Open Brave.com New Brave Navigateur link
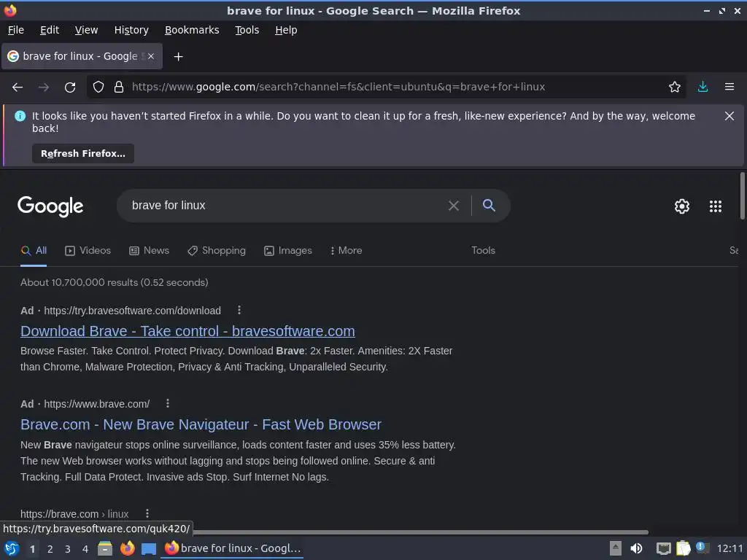Image resolution: width=747 pixels, height=560 pixels. pos(201,424)
